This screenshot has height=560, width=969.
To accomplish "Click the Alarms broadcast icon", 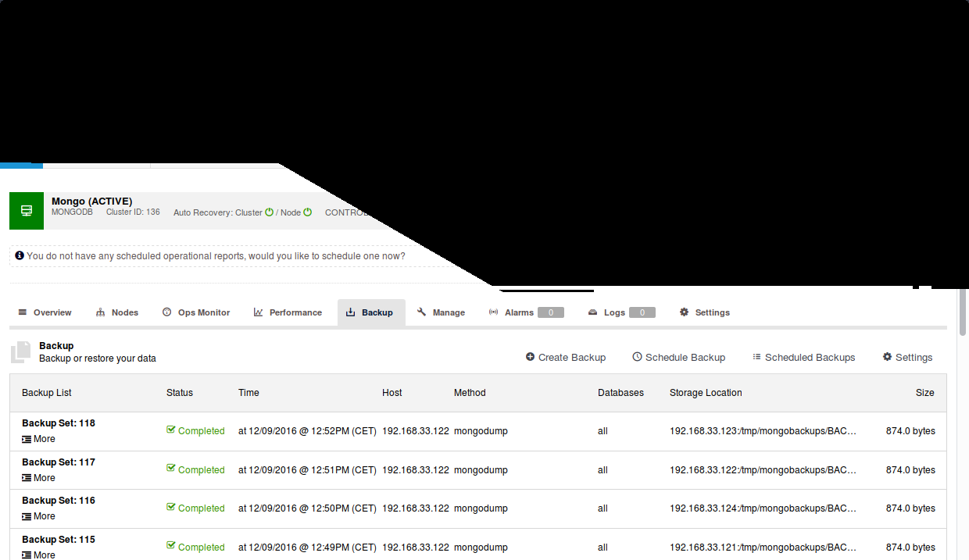I will [x=493, y=312].
